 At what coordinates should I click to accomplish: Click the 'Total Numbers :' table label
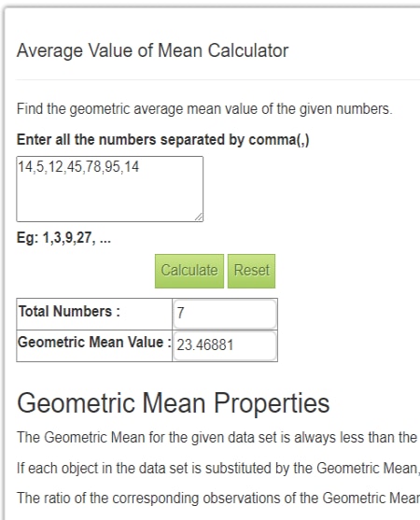pos(69,312)
